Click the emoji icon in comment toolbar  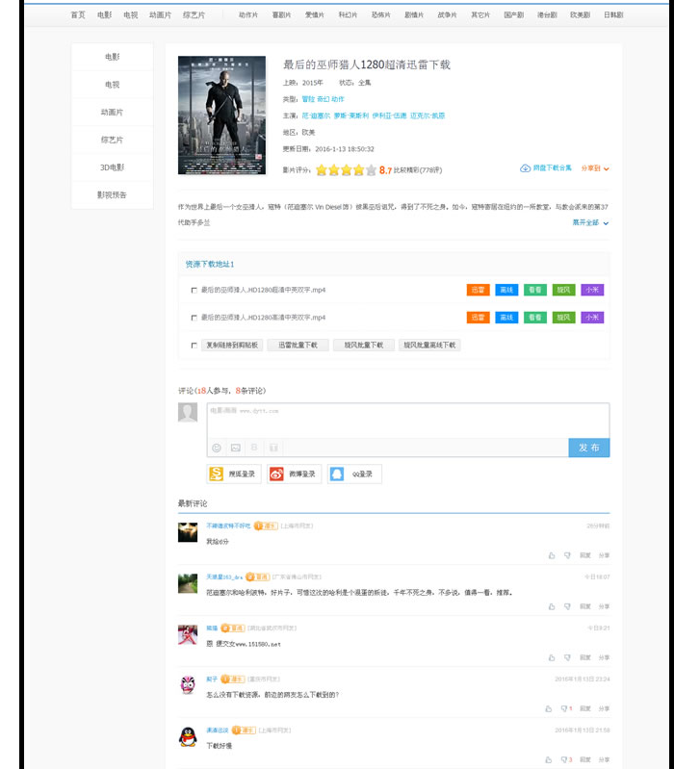pos(217,448)
